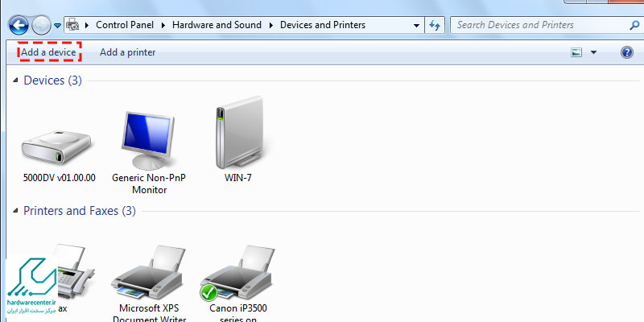Image resolution: width=644 pixels, height=322 pixels.
Task: Click the WIN-7 label text
Action: tap(238, 178)
